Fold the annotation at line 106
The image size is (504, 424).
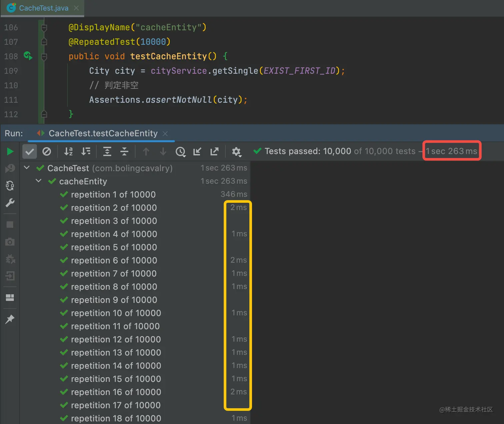[x=44, y=28]
